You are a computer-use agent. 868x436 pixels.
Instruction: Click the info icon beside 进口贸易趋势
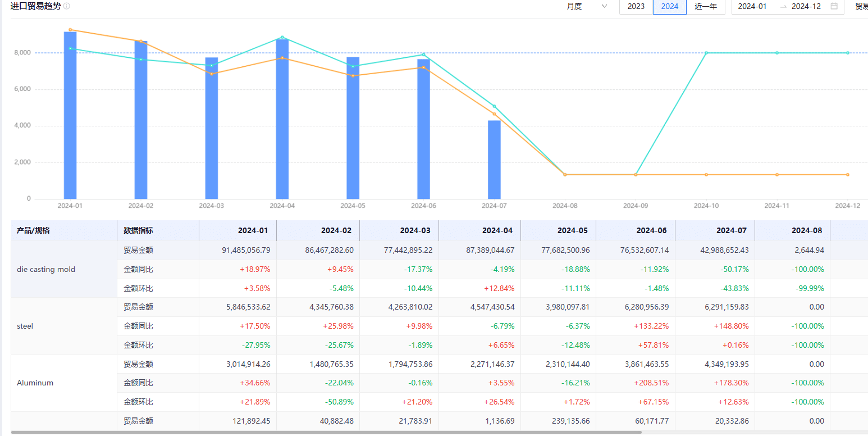(x=67, y=6)
